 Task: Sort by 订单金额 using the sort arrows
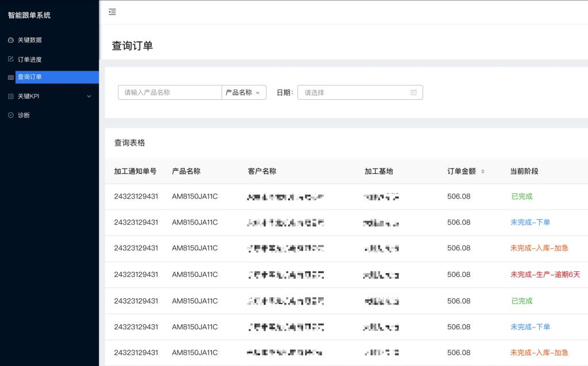click(482, 172)
